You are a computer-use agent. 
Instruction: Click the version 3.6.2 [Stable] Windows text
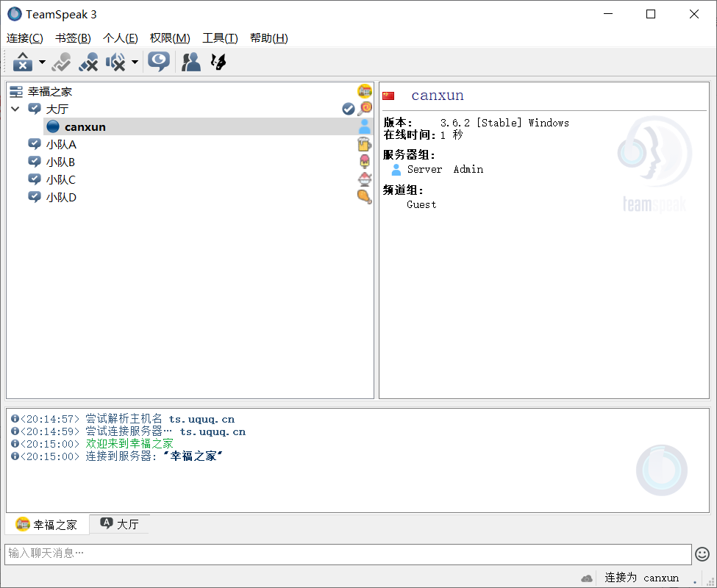click(x=504, y=123)
